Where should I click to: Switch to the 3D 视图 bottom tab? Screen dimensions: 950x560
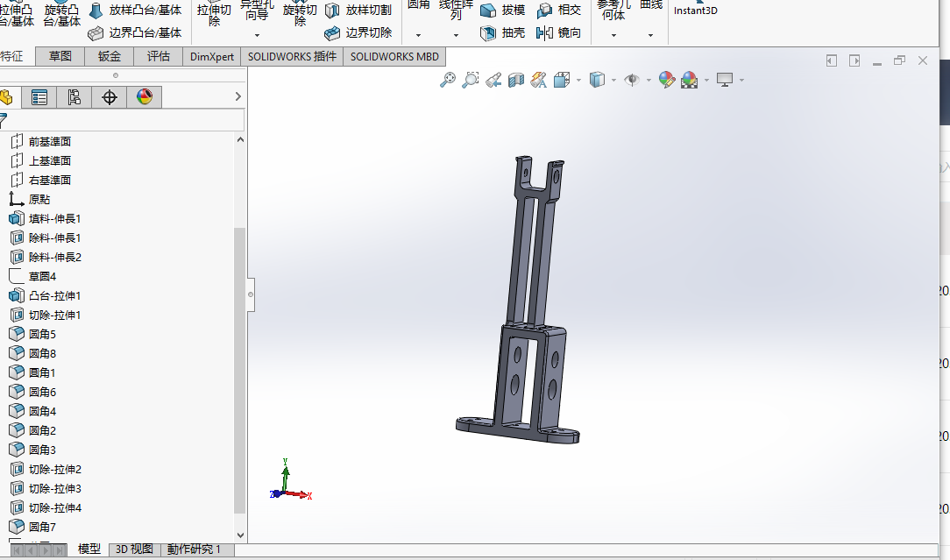coord(134,549)
